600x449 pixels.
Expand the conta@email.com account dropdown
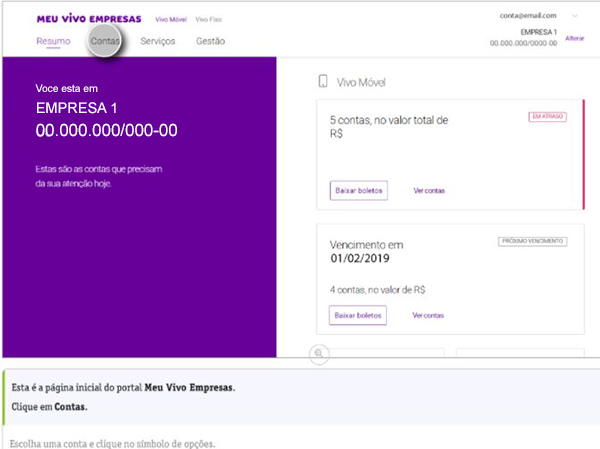coord(575,16)
